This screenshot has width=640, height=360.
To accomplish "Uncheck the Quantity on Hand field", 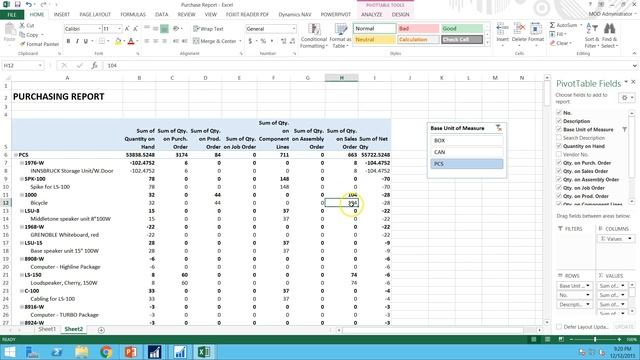I will (559, 146).
